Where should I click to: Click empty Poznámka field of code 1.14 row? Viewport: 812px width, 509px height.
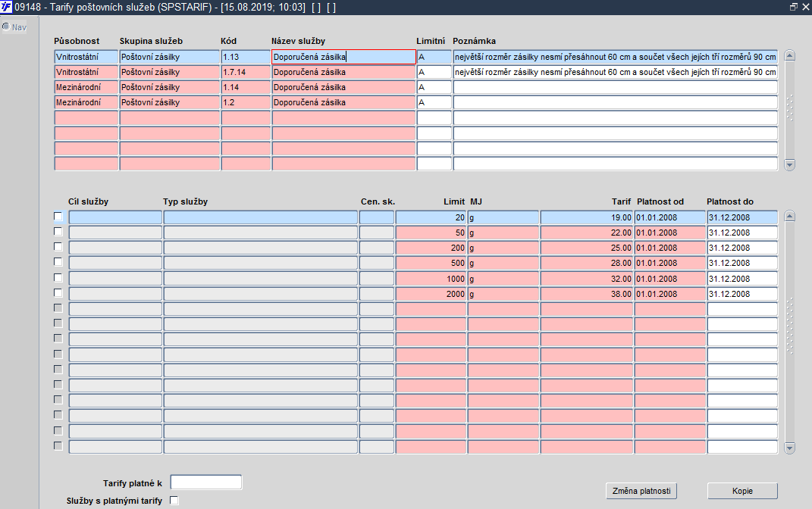tap(615, 87)
